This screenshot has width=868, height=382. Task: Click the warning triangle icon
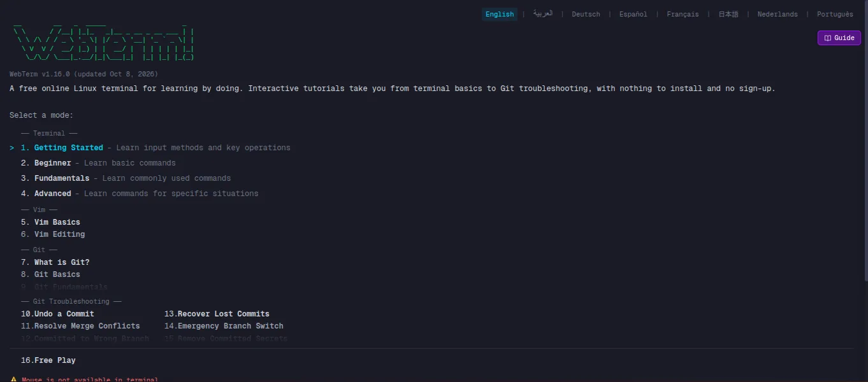(14, 379)
